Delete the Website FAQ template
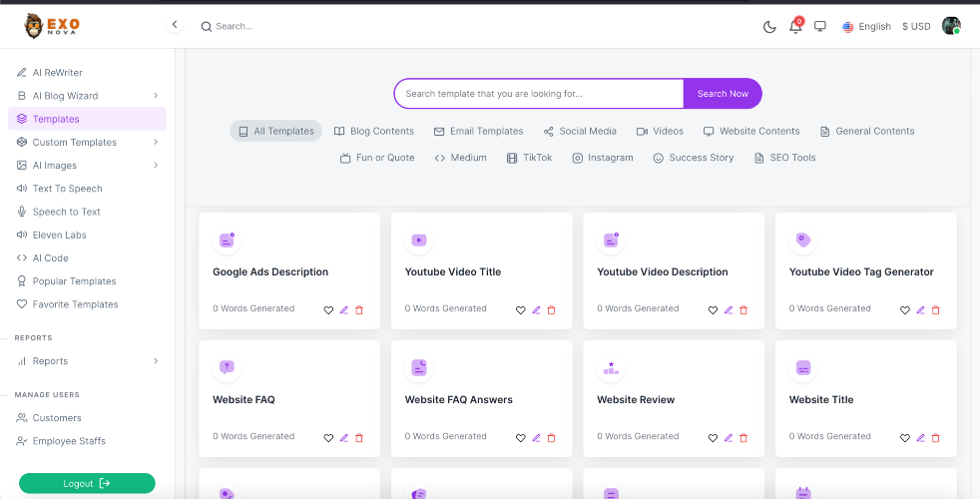This screenshot has width=980, height=499. 358,438
